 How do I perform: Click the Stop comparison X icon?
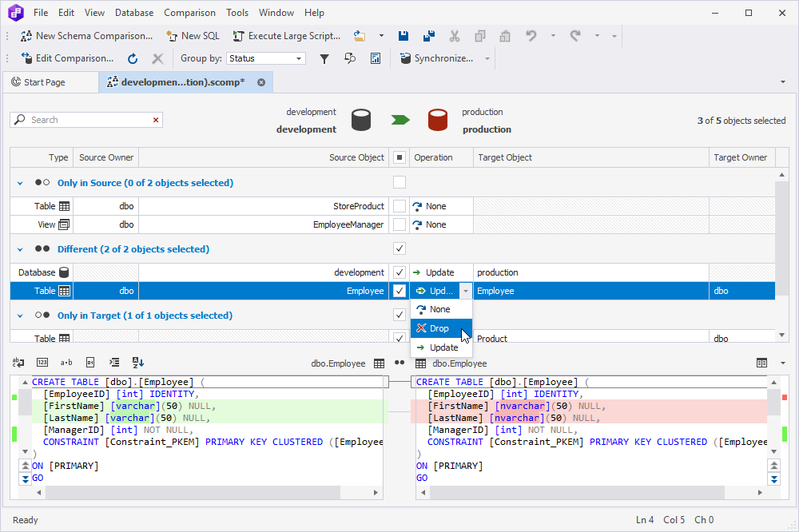158,58
